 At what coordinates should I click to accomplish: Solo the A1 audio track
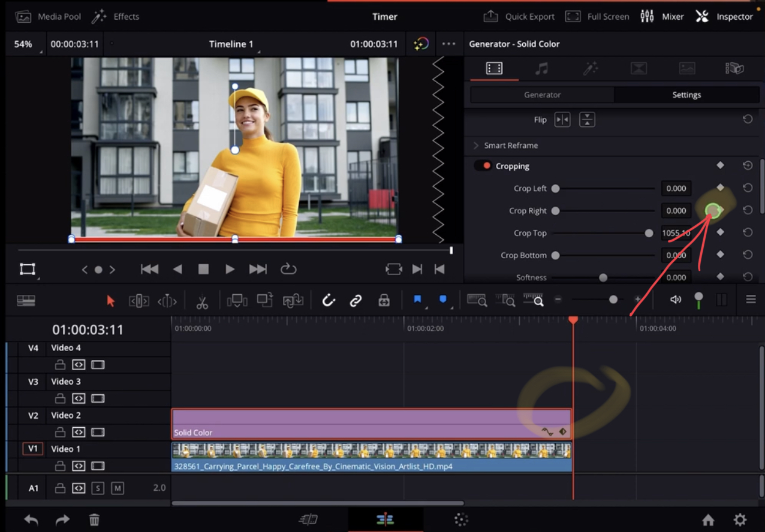(x=98, y=488)
